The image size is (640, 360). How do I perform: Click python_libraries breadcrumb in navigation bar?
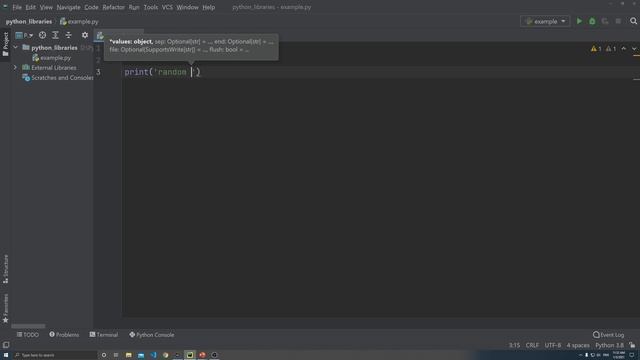[x=29, y=22]
